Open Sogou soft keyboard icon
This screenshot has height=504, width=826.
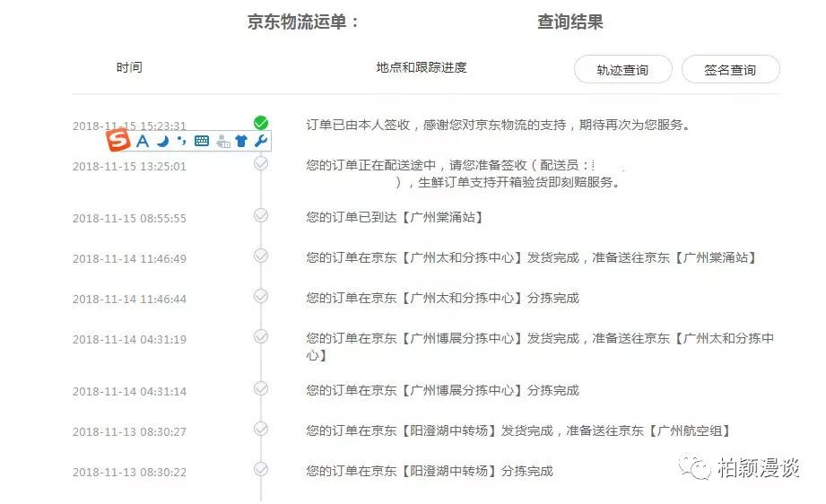202,141
